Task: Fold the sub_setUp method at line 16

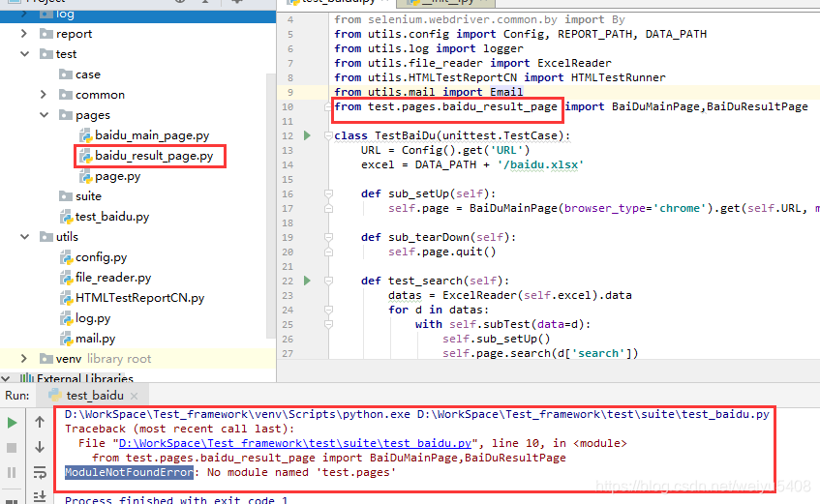Action: tap(328, 193)
